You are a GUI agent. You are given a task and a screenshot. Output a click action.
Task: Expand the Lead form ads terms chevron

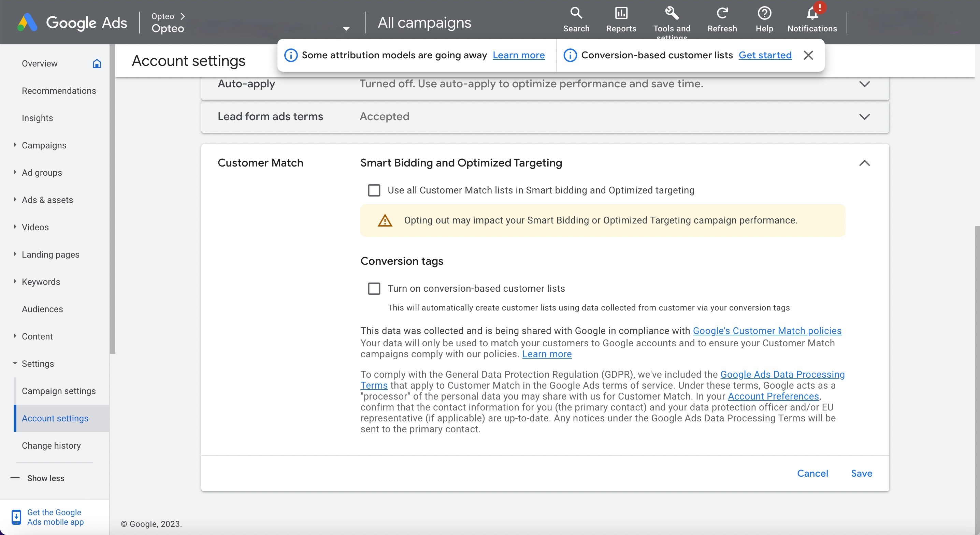point(864,116)
